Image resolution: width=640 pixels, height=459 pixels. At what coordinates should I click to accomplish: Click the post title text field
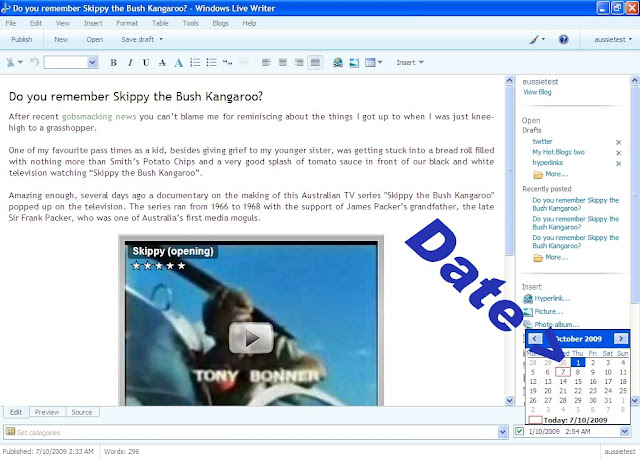136,97
